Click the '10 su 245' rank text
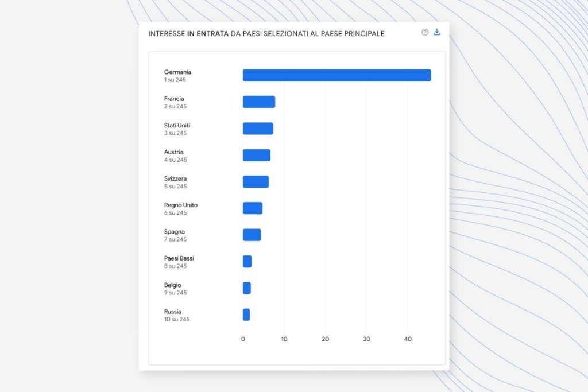 (x=177, y=319)
